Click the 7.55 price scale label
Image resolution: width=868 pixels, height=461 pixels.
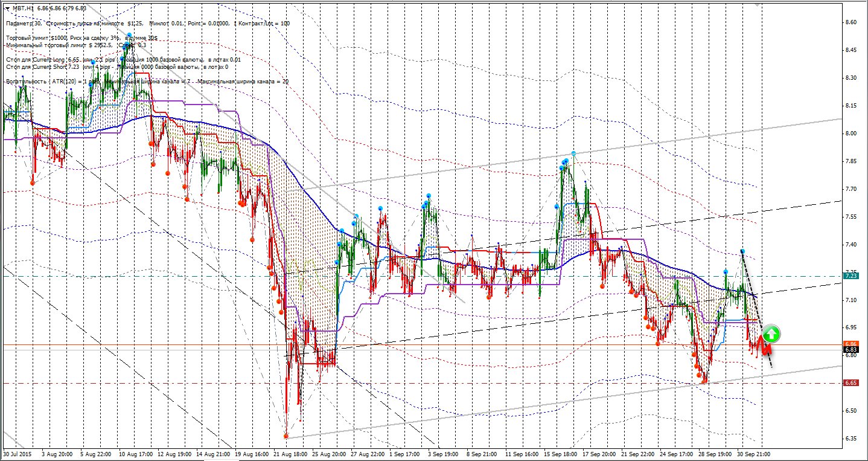point(852,217)
